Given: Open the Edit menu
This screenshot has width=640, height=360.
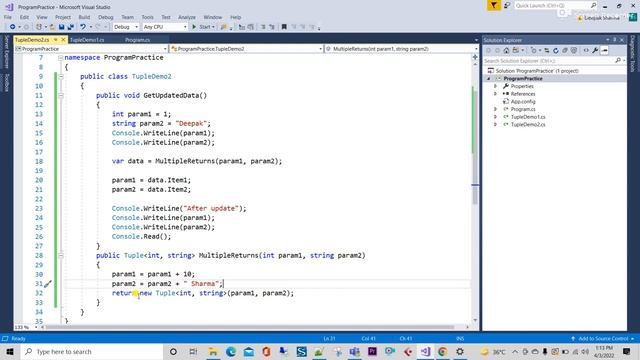Looking at the screenshot, I should coord(24,17).
